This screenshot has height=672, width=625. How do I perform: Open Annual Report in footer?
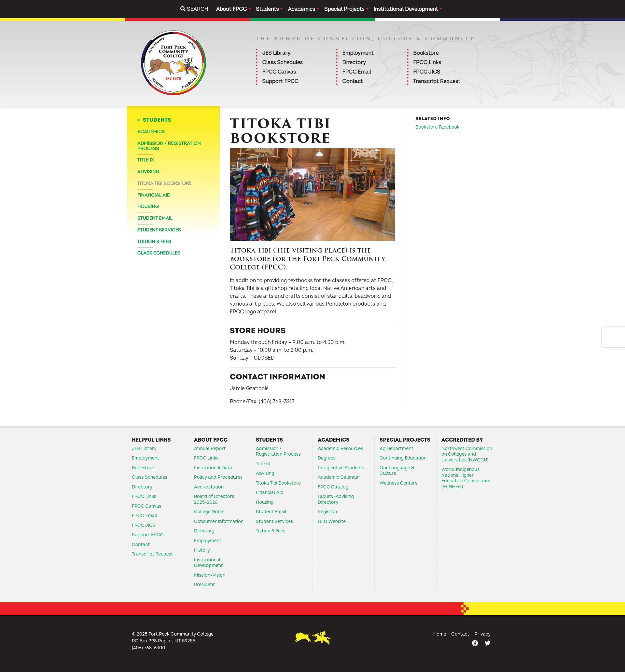[x=209, y=448]
